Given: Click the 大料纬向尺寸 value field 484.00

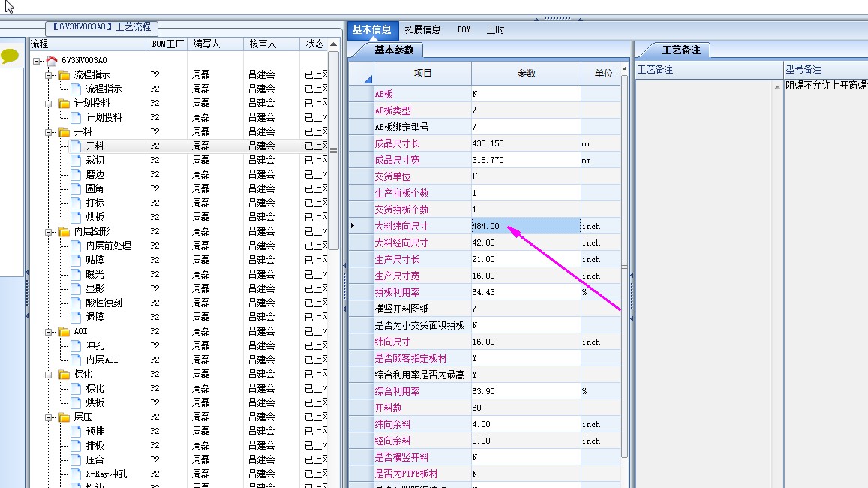Looking at the screenshot, I should (526, 226).
